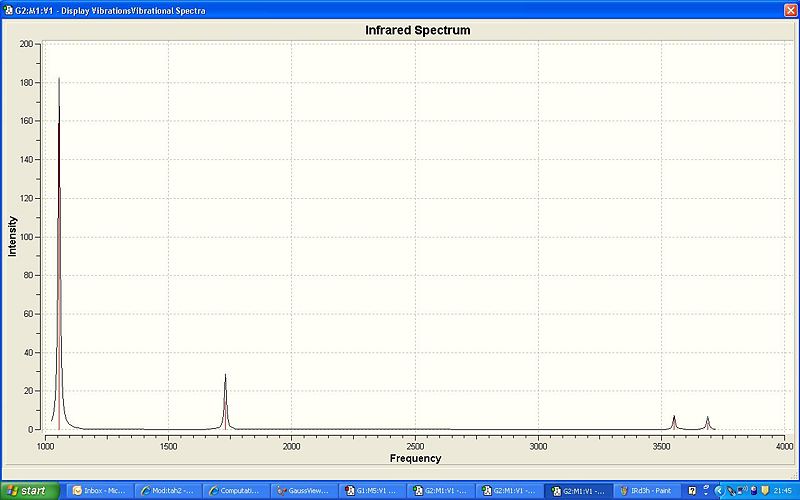Click the help question-mark tray icon

[692, 491]
